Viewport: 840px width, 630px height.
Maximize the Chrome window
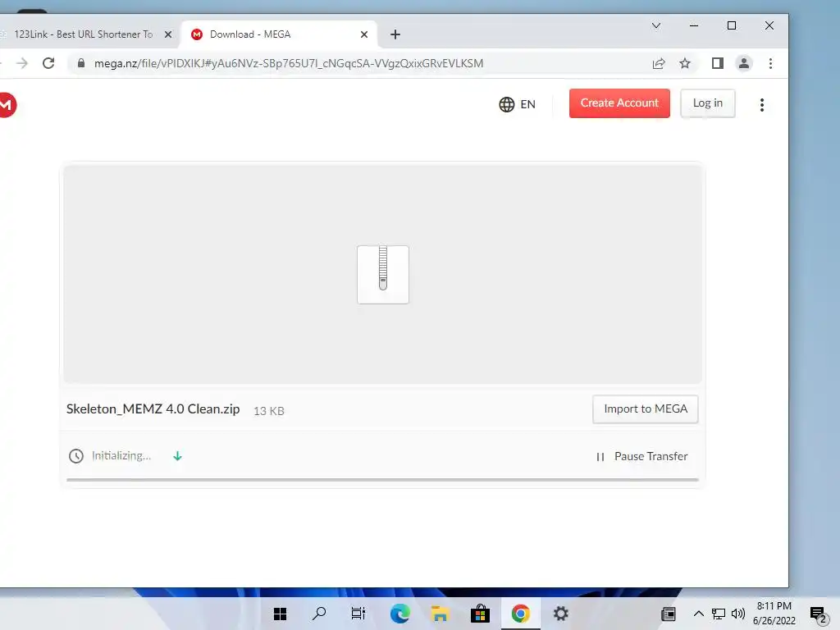[731, 25]
